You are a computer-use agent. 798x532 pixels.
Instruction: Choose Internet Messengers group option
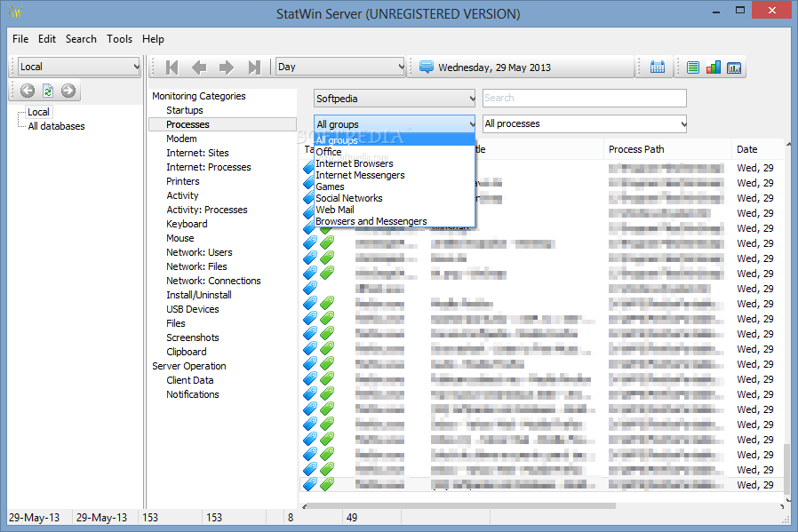point(395,175)
